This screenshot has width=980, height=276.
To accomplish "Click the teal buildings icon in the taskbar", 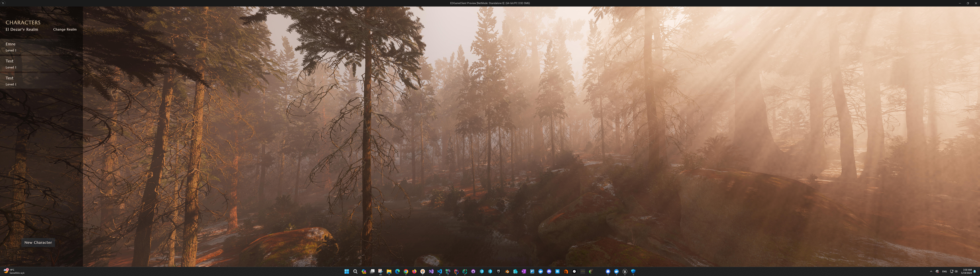I will (516, 271).
